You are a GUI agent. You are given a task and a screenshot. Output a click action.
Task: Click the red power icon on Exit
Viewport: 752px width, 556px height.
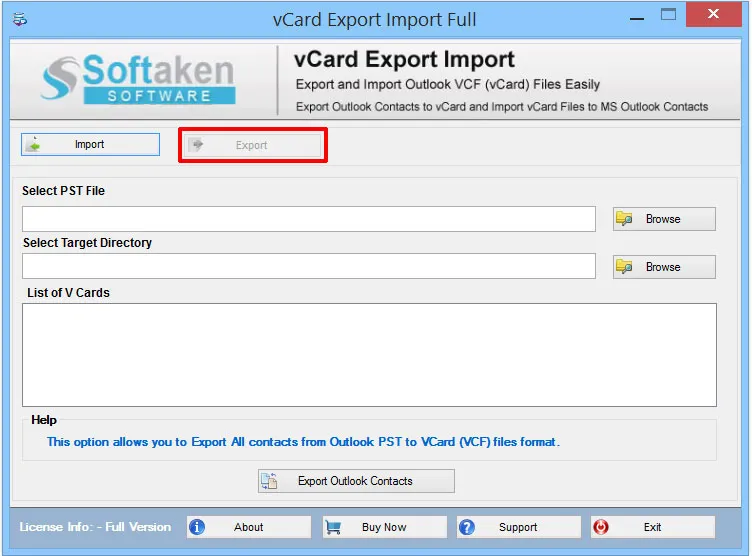click(601, 527)
